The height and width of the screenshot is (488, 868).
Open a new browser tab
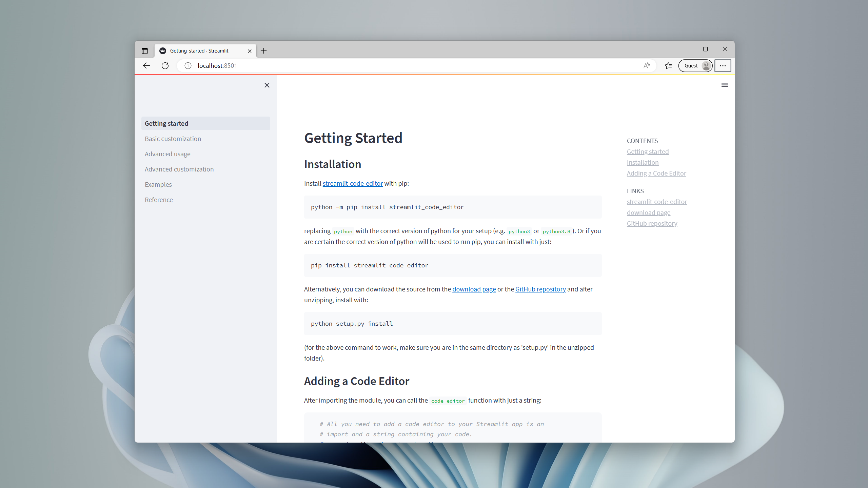264,51
